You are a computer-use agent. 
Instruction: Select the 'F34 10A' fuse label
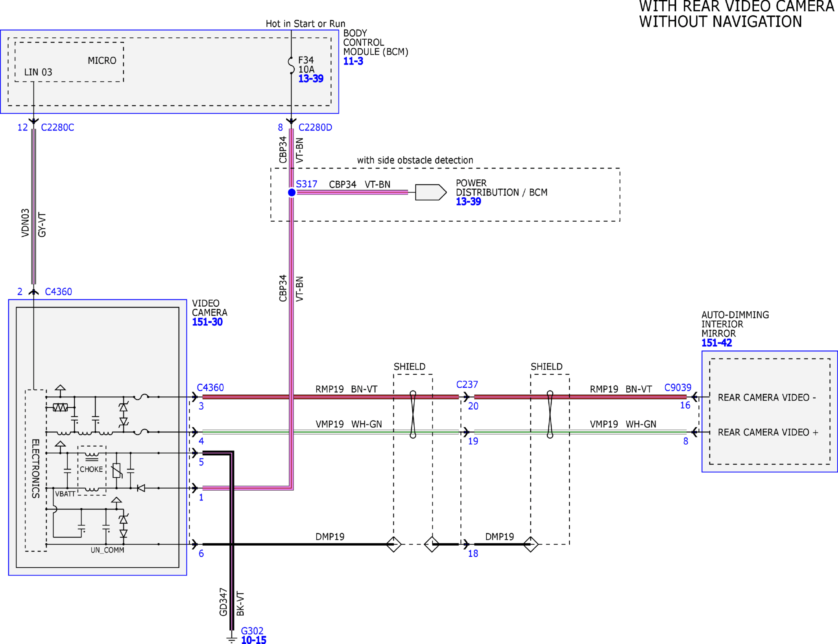click(x=306, y=65)
